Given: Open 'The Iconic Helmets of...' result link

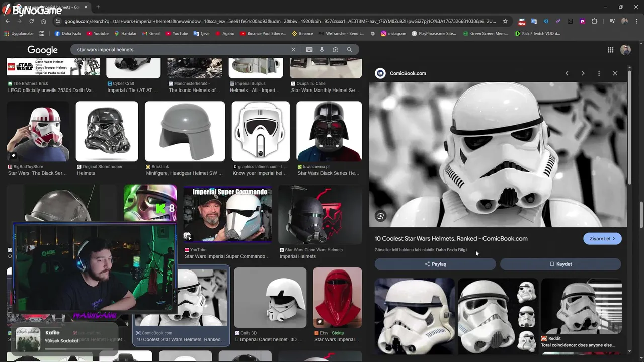Looking at the screenshot, I should point(194,90).
